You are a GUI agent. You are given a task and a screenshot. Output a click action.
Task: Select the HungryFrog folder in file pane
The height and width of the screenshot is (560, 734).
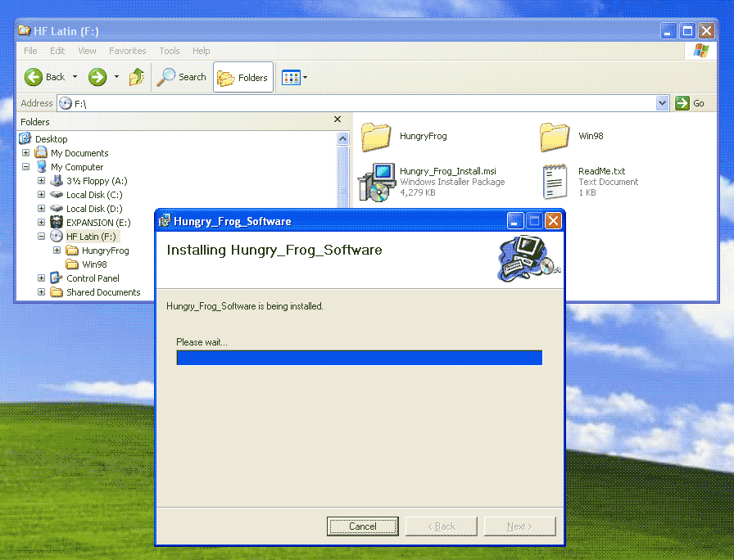coord(376,136)
